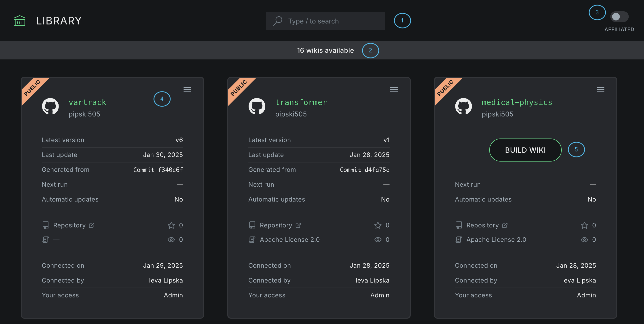Click the views eye icon on transformer

click(x=378, y=240)
